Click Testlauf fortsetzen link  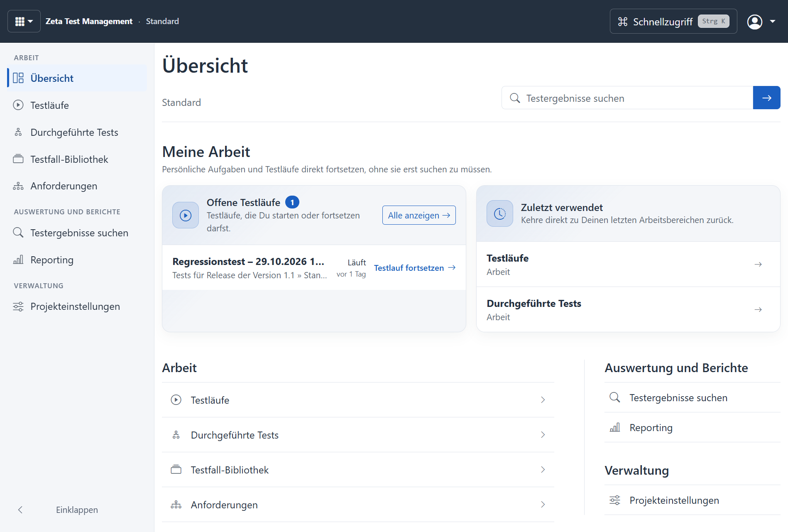click(x=415, y=268)
